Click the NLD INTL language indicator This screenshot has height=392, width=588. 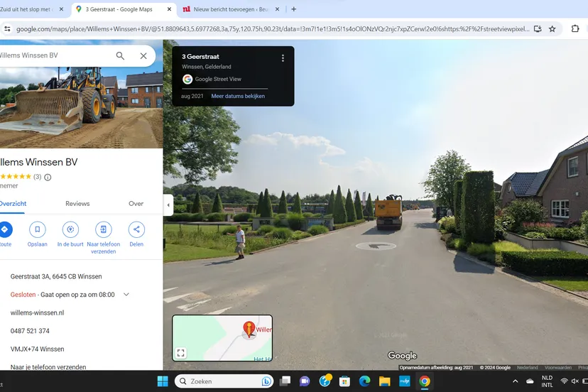coord(547,381)
